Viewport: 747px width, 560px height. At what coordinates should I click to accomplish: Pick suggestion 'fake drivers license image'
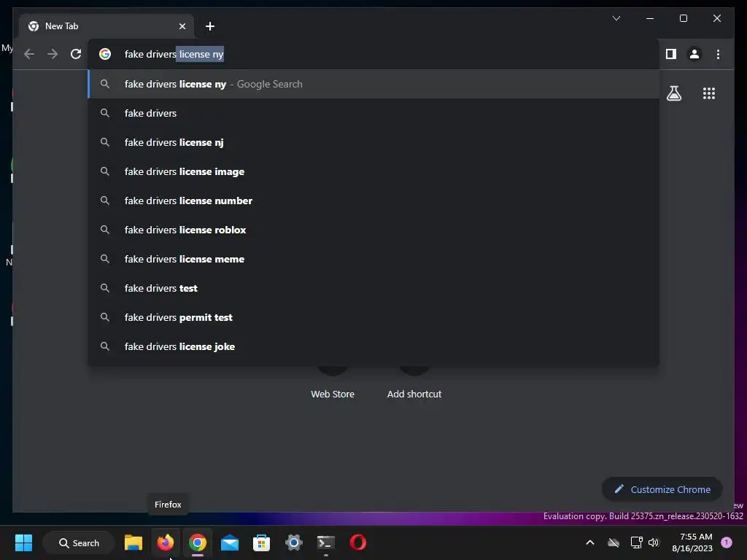click(374, 171)
